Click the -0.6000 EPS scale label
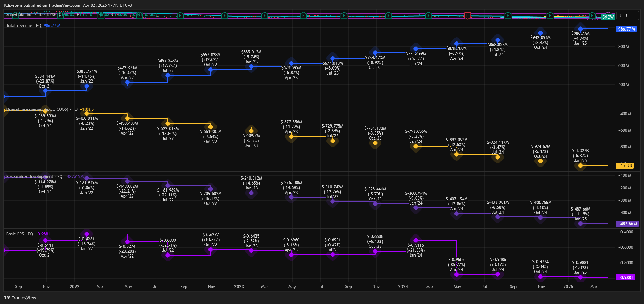644x304 pixels. pyautogui.click(x=626, y=247)
